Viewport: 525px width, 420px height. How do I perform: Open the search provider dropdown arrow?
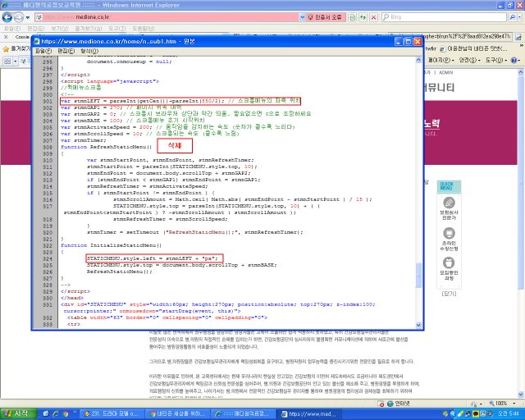point(520,17)
